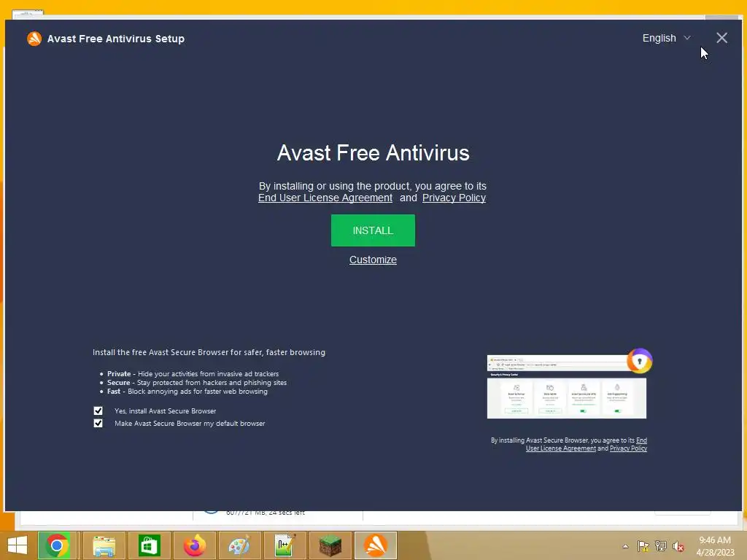
Task: Expand the English language dropdown
Action: coord(666,38)
